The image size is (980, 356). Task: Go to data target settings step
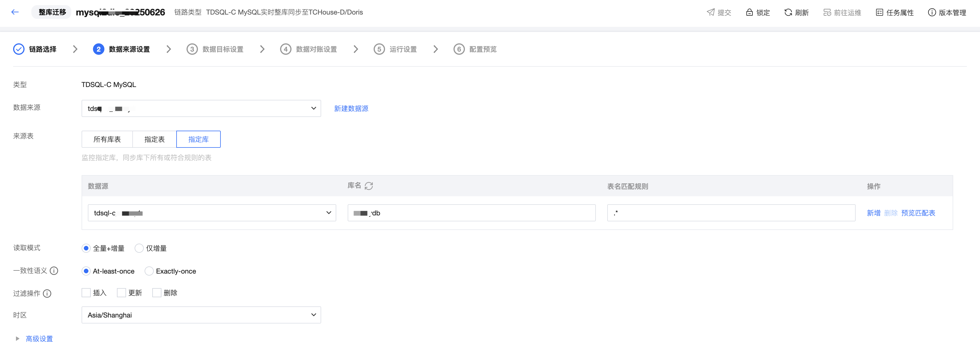click(x=222, y=49)
